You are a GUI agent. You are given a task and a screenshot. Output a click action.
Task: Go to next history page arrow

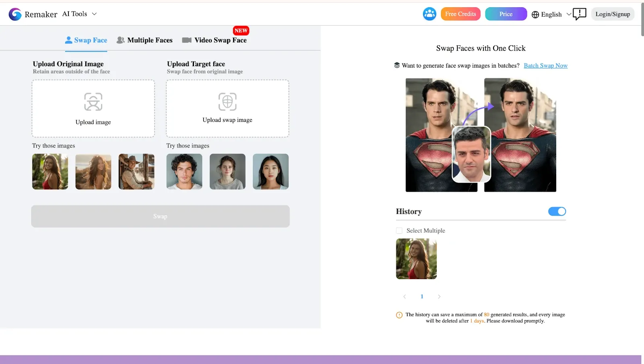(439, 297)
